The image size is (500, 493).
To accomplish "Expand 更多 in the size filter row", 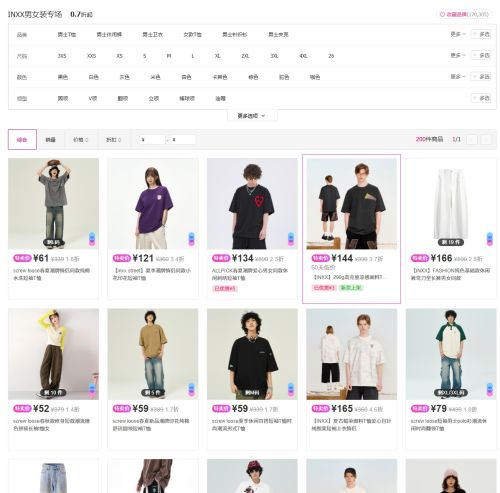I will coord(458,55).
